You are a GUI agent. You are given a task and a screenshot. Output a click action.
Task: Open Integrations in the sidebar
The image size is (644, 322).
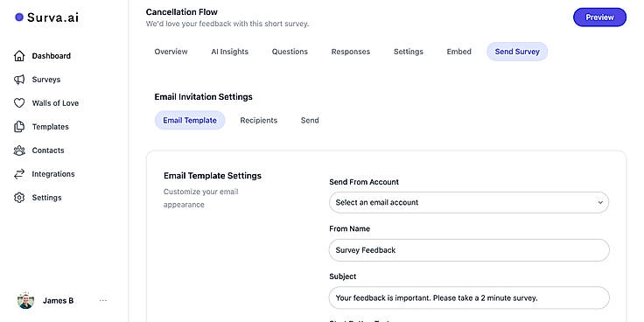click(53, 174)
